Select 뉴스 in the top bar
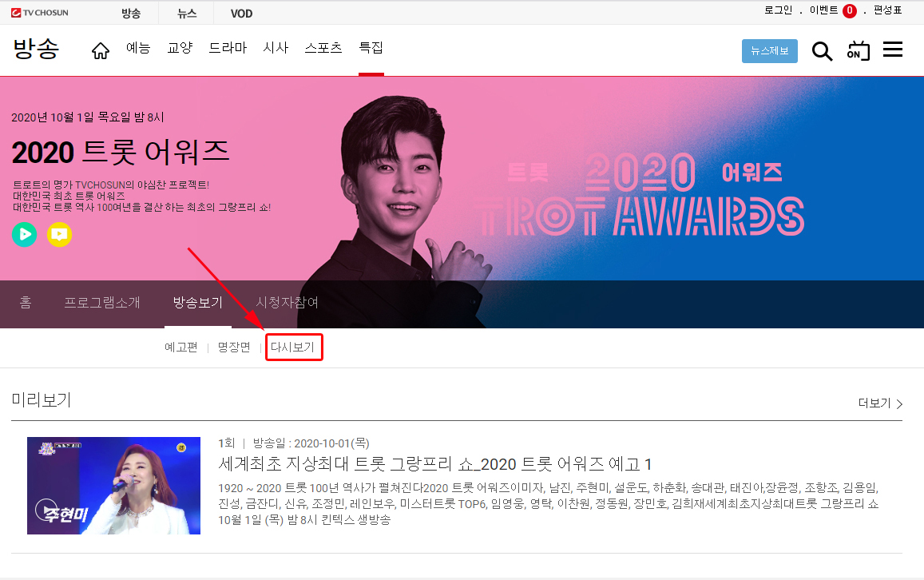The image size is (924, 580). [x=187, y=13]
